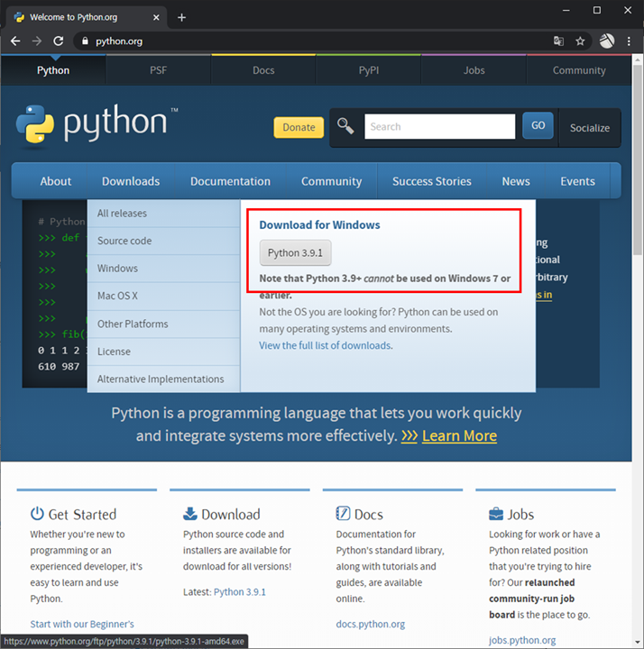The width and height of the screenshot is (644, 649).
Task: Open the browser profile avatar
Action: coord(607,41)
